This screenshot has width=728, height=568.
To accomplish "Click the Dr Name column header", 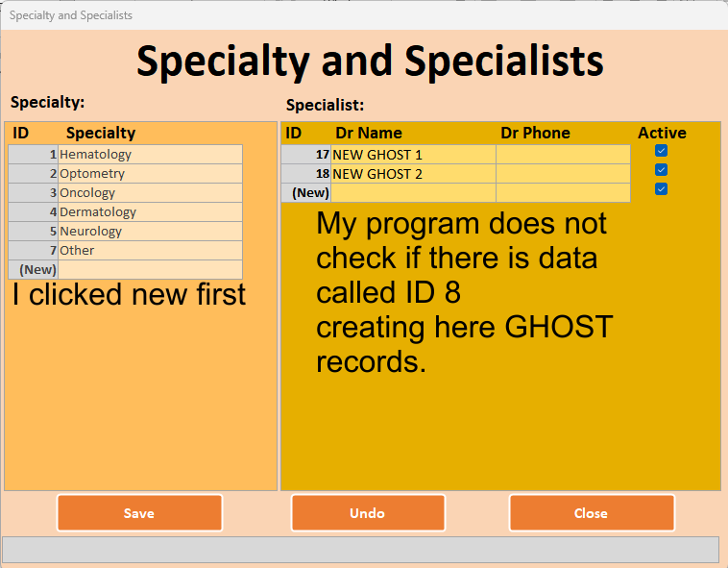I will tap(369, 133).
